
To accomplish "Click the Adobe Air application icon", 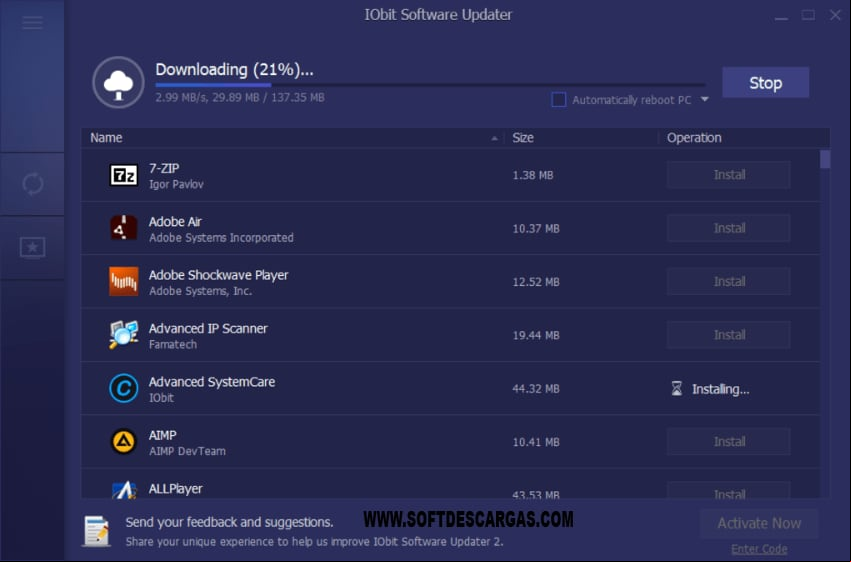I will (x=124, y=228).
